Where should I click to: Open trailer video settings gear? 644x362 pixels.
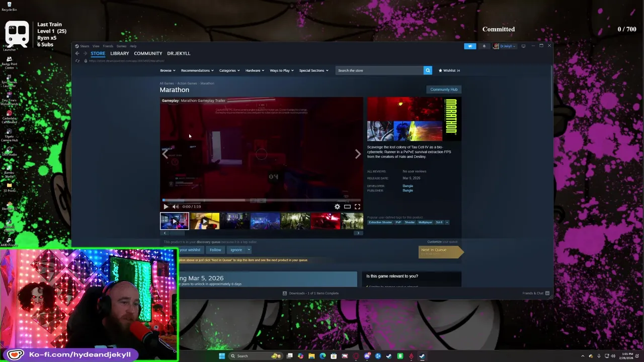coord(337,207)
